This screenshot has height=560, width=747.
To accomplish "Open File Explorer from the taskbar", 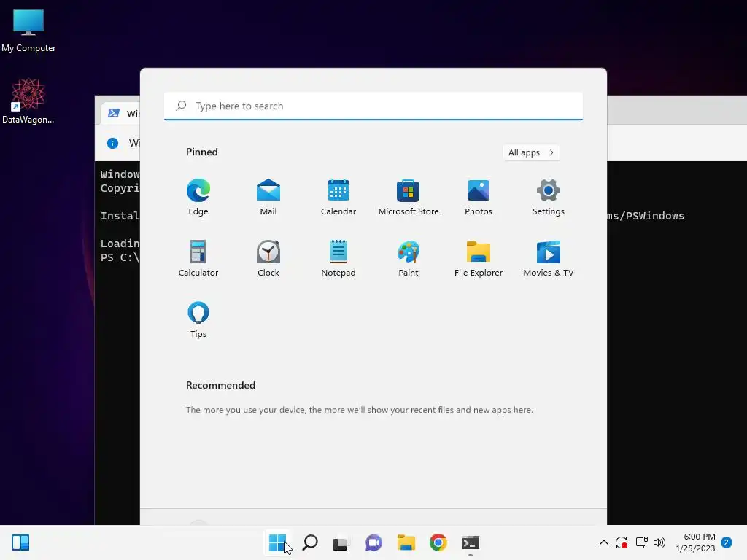I will coord(406,542).
